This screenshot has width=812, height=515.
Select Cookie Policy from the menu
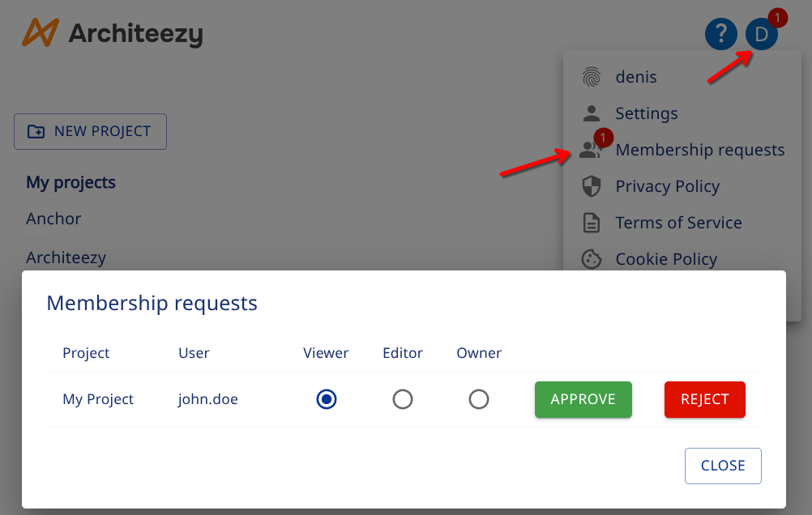[x=665, y=259]
